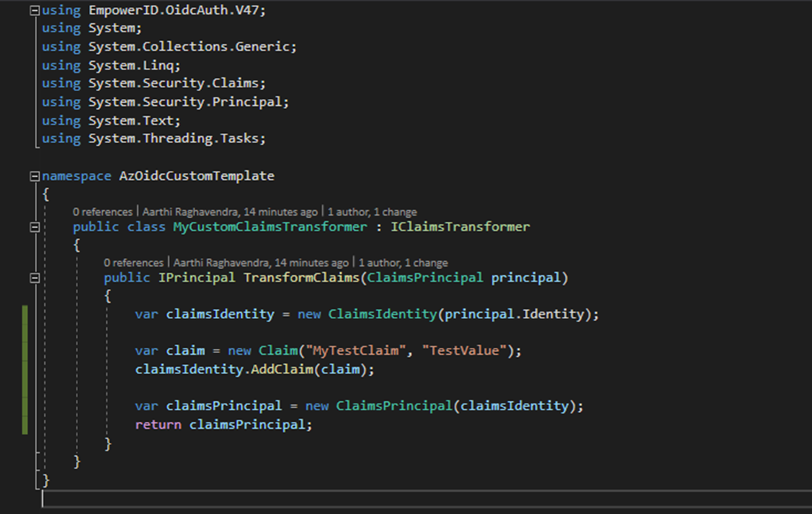Collapse the AzOidcCustomTemplate namespace block

(x=34, y=176)
